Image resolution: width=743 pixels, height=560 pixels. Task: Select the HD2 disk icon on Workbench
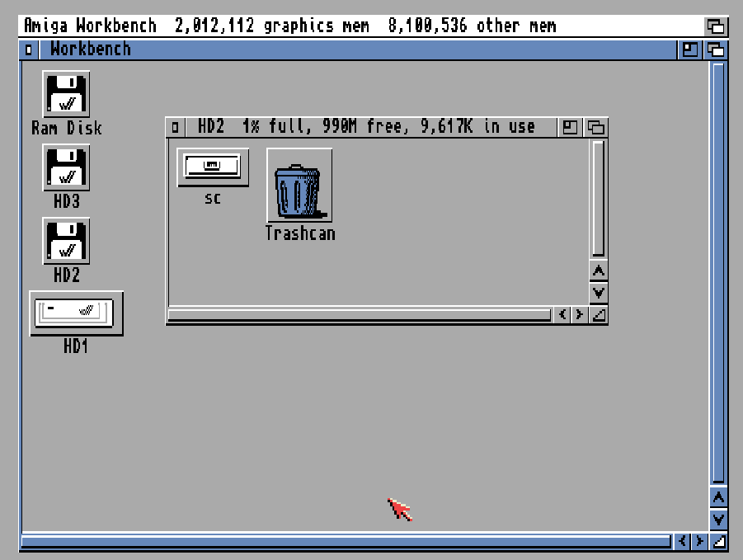[x=66, y=241]
